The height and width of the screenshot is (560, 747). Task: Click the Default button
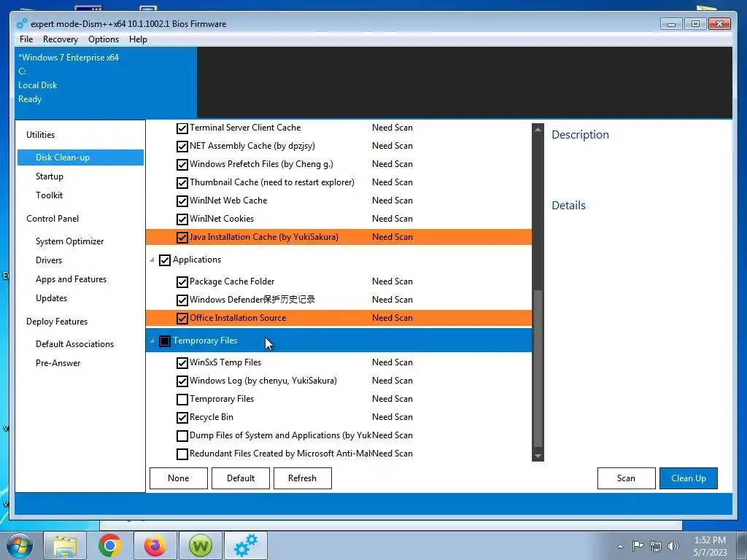[241, 478]
